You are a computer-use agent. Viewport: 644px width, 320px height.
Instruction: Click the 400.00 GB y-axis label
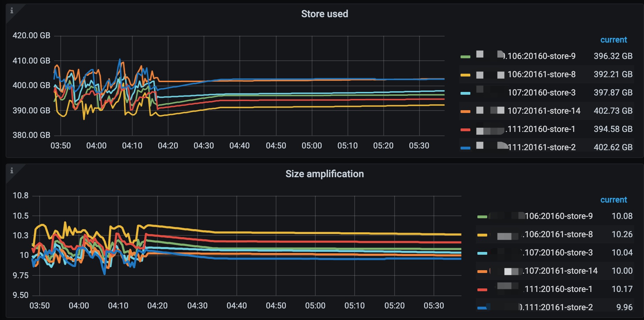tap(32, 85)
